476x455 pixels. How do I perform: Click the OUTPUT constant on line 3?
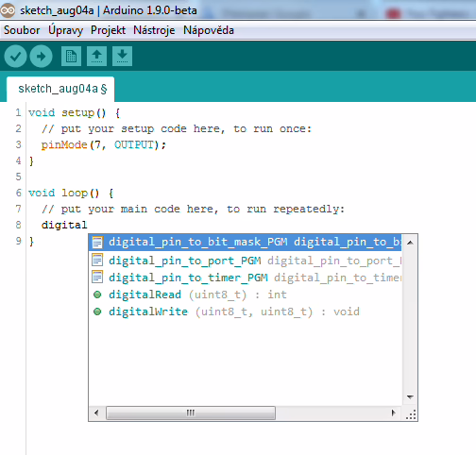click(134, 144)
